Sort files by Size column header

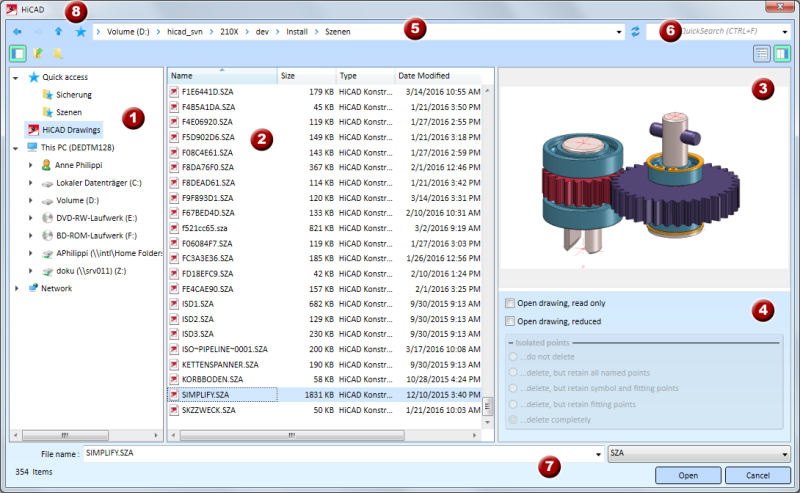[x=307, y=76]
